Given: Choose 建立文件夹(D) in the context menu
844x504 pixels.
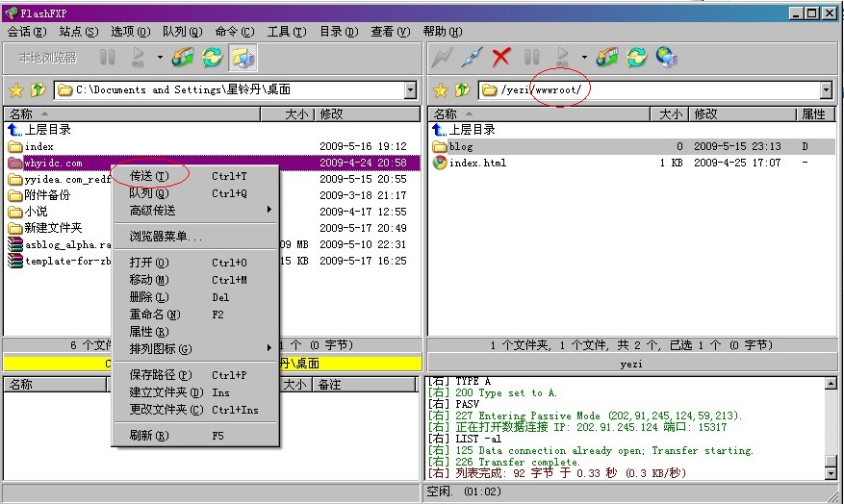Looking at the screenshot, I should pyautogui.click(x=194, y=392).
